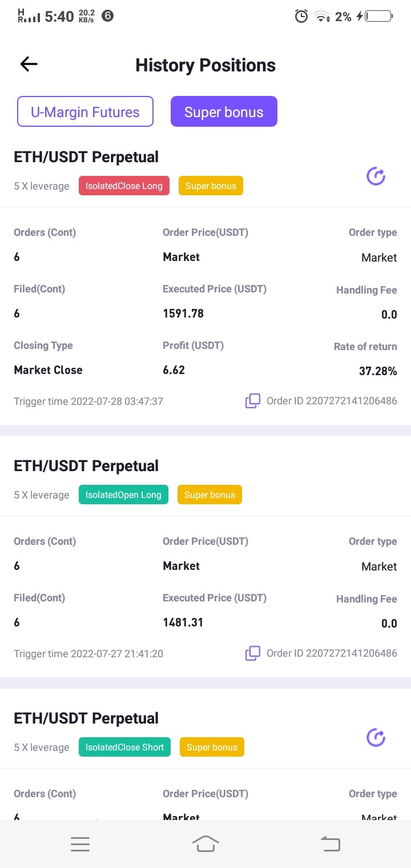Viewport: 411px width, 868px height.
Task: Select the Super bonus tab
Action: tap(224, 111)
